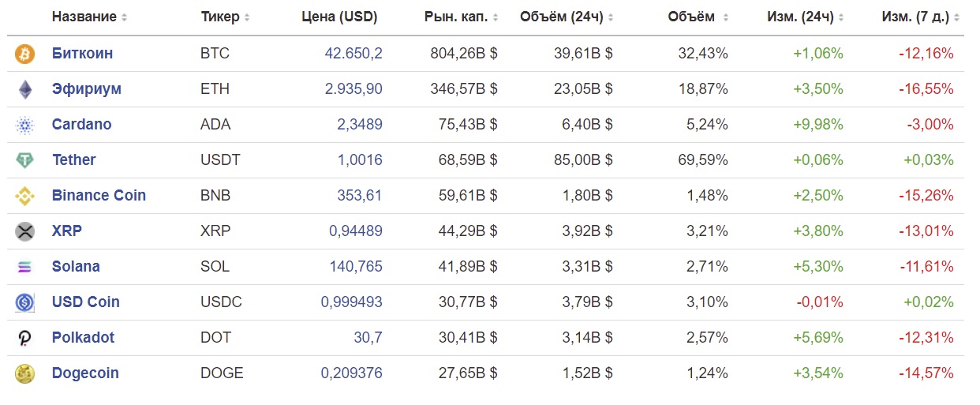Click the Dogecoin dog icon
The image size is (980, 405).
pyautogui.click(x=25, y=373)
